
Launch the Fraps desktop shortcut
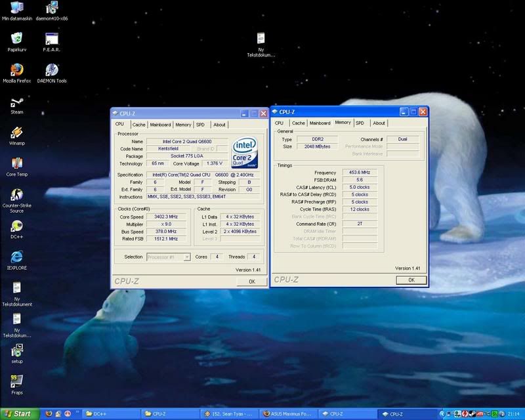click(x=17, y=385)
